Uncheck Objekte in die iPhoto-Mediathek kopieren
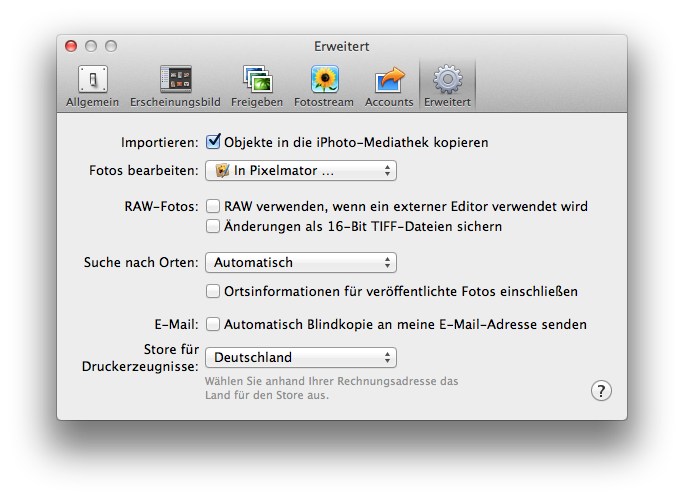Screen dimensions: 684x499 [x=213, y=142]
